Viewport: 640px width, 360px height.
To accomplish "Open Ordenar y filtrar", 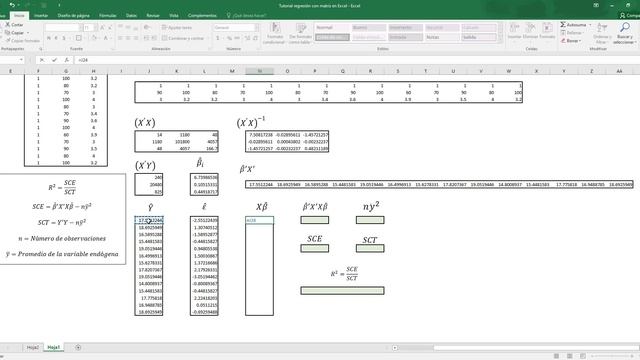I will (x=601, y=33).
